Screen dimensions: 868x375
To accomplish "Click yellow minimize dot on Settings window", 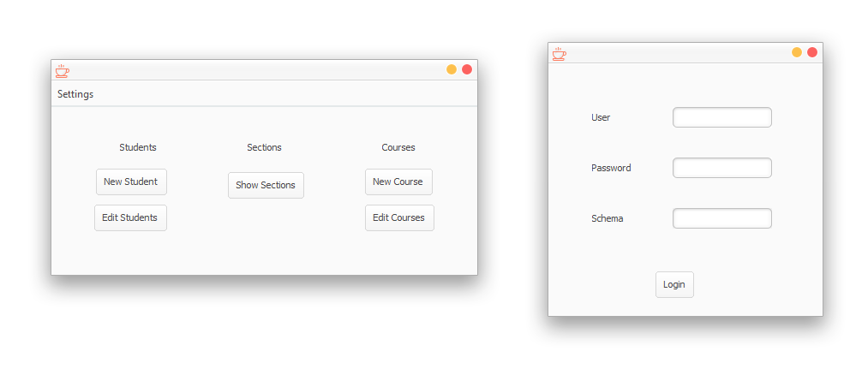I will 452,69.
